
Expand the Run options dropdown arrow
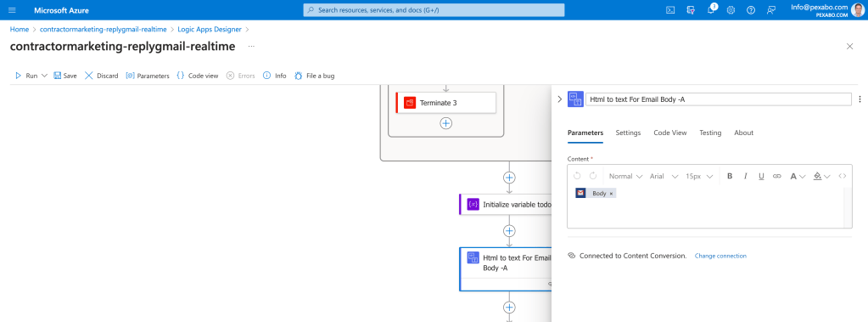[x=45, y=76]
